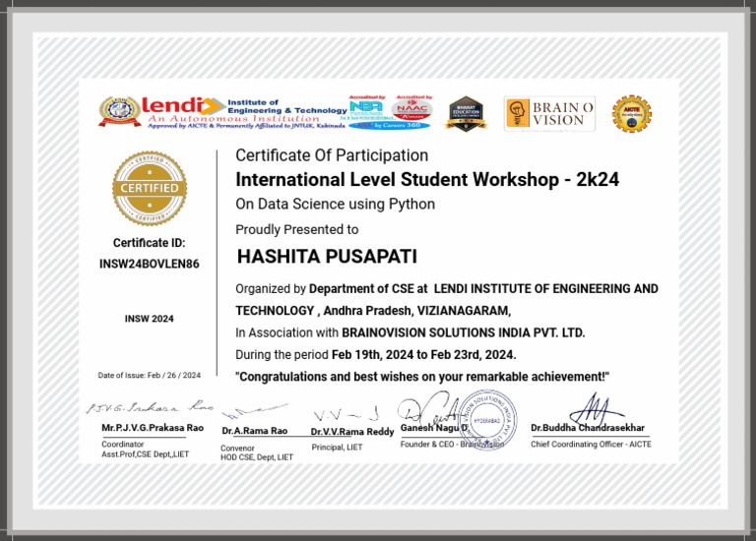Click the name 'Mr.P.J.V.G.Prakasa Rao'

click(153, 428)
